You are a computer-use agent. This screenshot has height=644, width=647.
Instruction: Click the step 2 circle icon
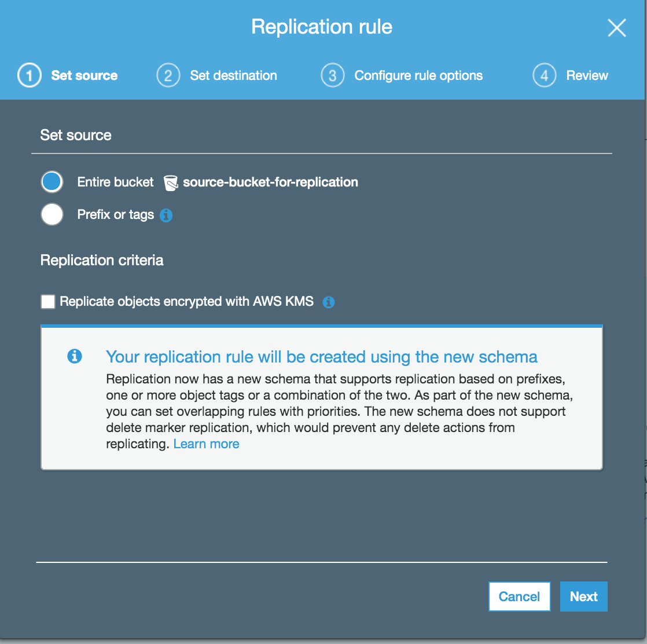point(168,75)
